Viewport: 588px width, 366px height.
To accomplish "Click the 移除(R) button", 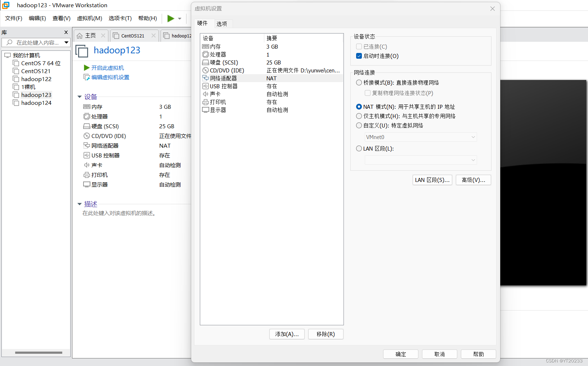I will (x=326, y=334).
